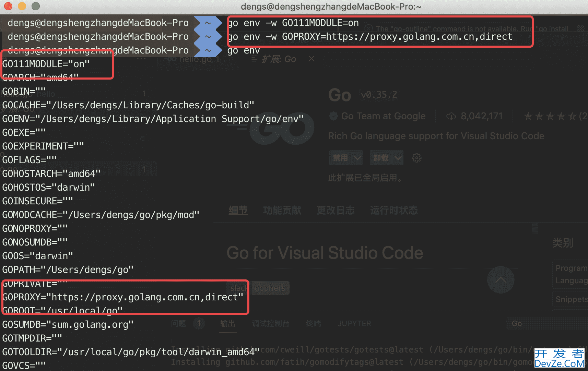Click the v0.35.2 version label

coord(379,95)
